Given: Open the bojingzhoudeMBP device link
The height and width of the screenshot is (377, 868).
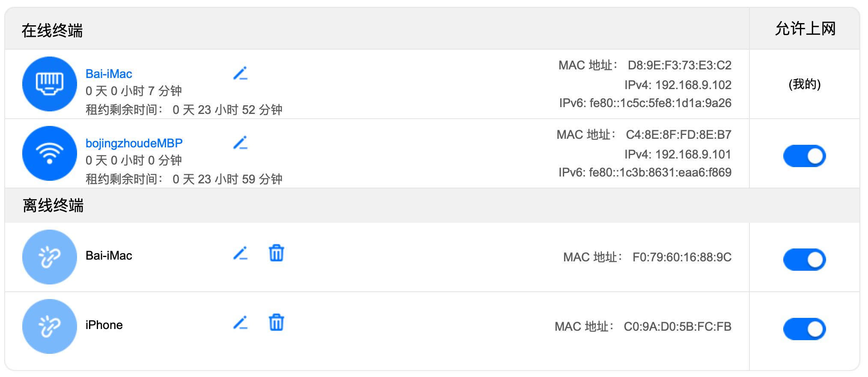Looking at the screenshot, I should 134,143.
